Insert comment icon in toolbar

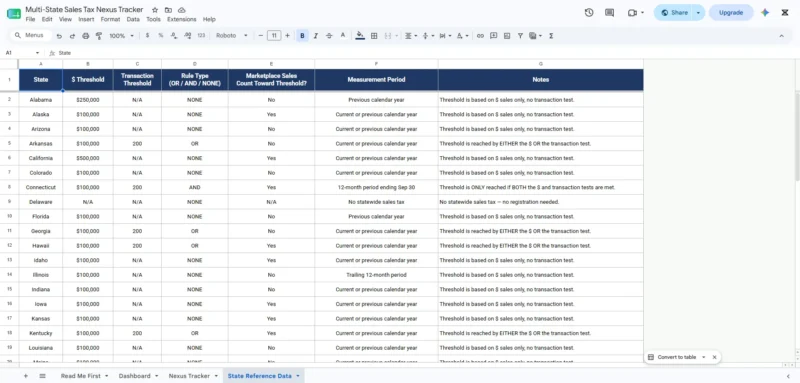click(x=493, y=36)
